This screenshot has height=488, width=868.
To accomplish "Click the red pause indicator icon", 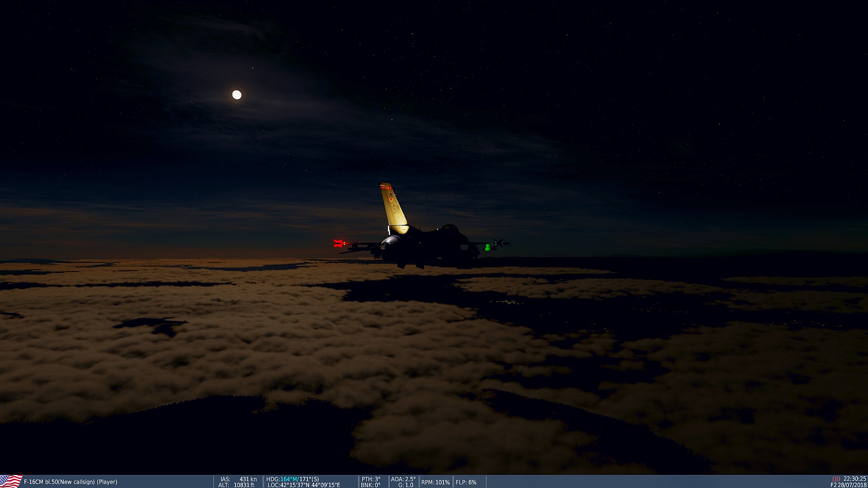I will (x=836, y=479).
